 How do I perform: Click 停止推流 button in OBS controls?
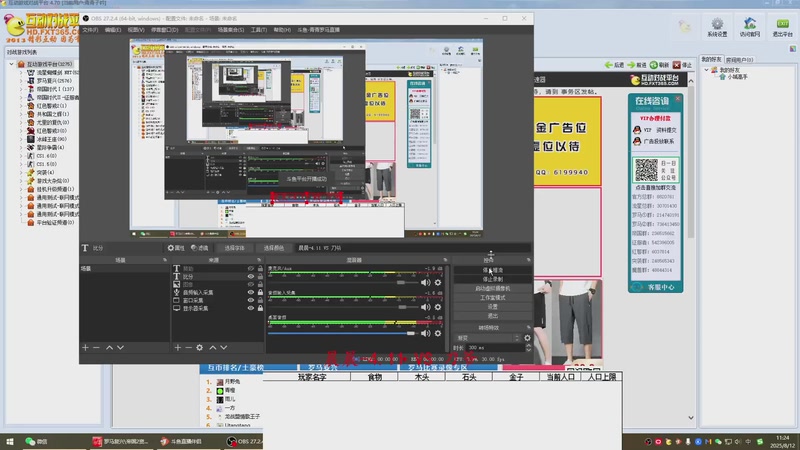[492, 270]
